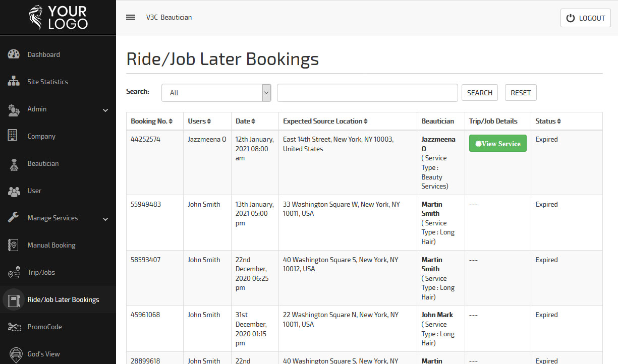The width and height of the screenshot is (618, 364).
Task: Sort table by Users column arrows
Action: (209, 122)
